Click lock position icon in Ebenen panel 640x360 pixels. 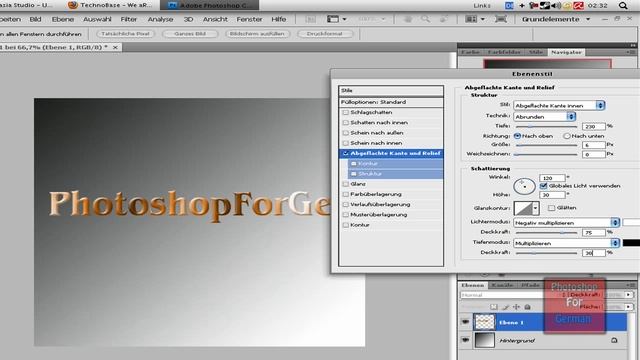(516, 307)
